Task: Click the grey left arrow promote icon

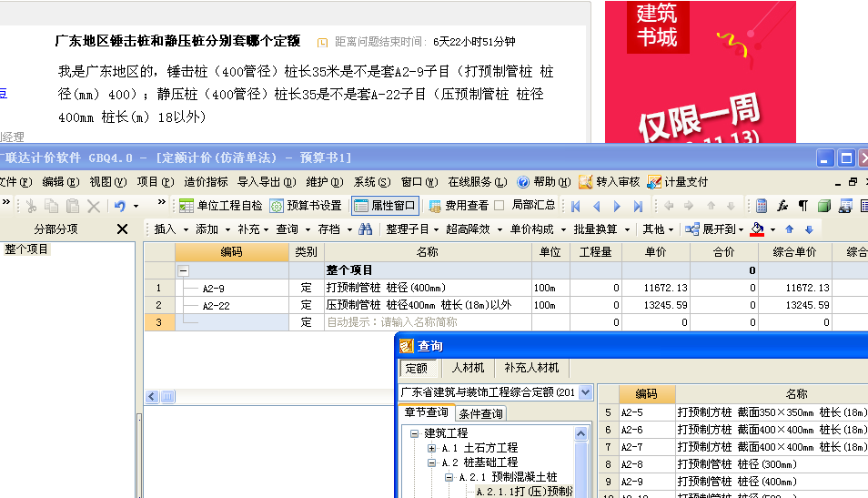Action: [x=669, y=206]
